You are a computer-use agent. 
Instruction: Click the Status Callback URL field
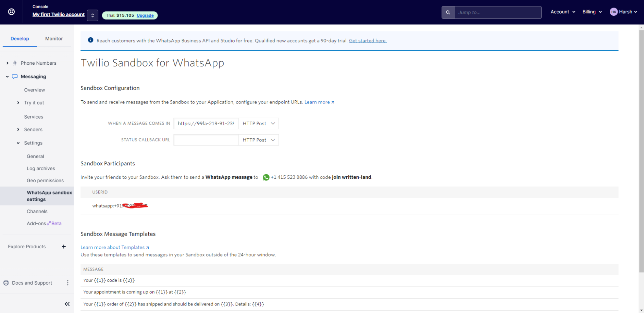click(206, 140)
